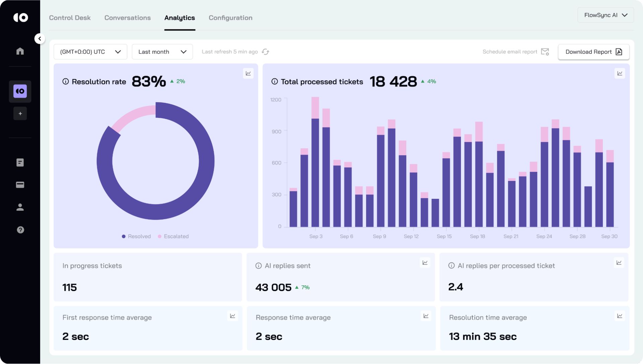Open the Last month date range dropdown
This screenshot has height=364, width=643.
click(162, 52)
